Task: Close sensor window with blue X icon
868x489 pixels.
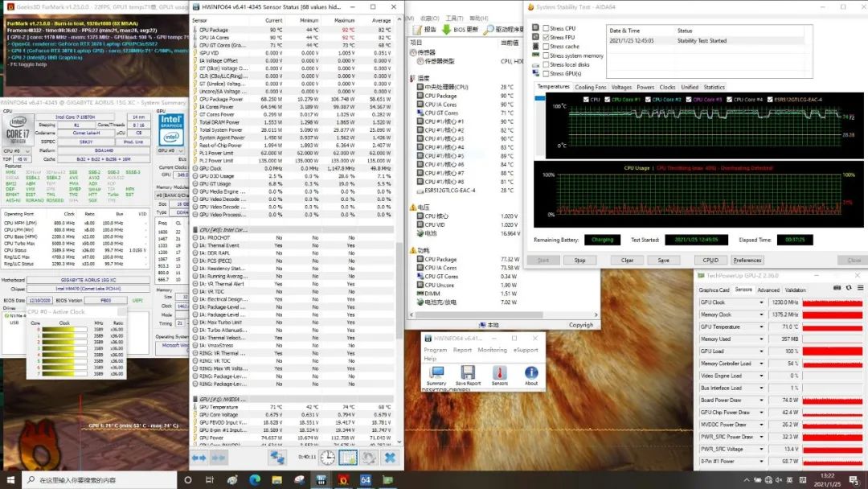Action: pyautogui.click(x=390, y=458)
